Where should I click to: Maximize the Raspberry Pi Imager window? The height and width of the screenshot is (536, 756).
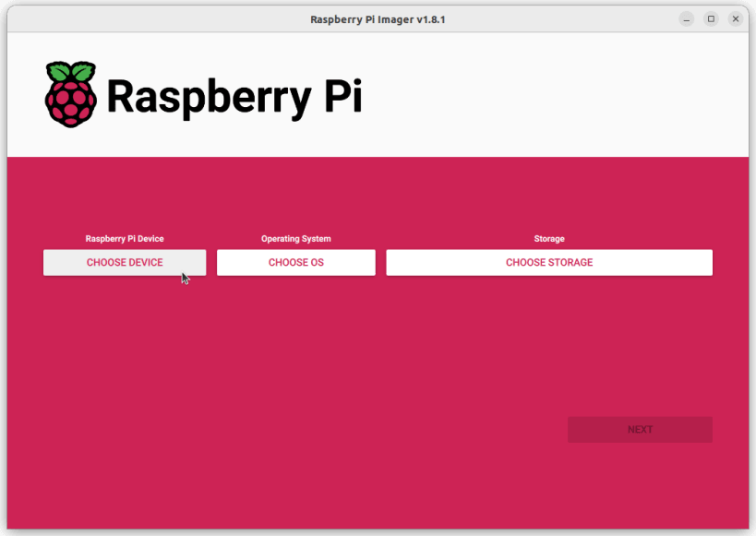pos(711,19)
